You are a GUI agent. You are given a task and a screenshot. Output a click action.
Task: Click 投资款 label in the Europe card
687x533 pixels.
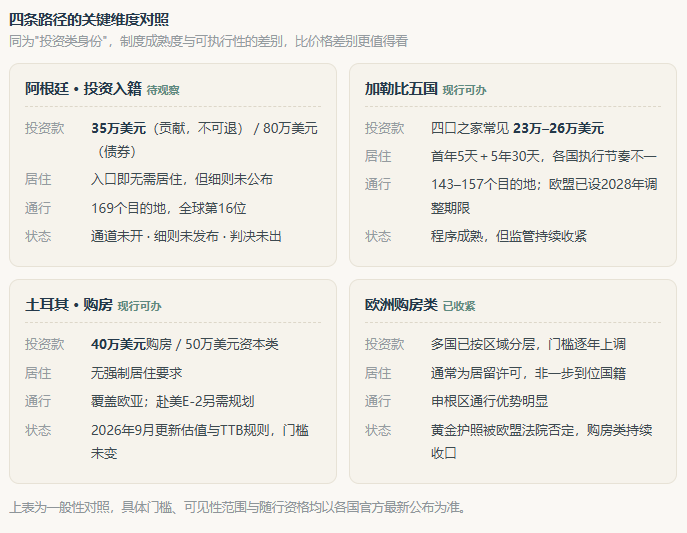[385, 345]
